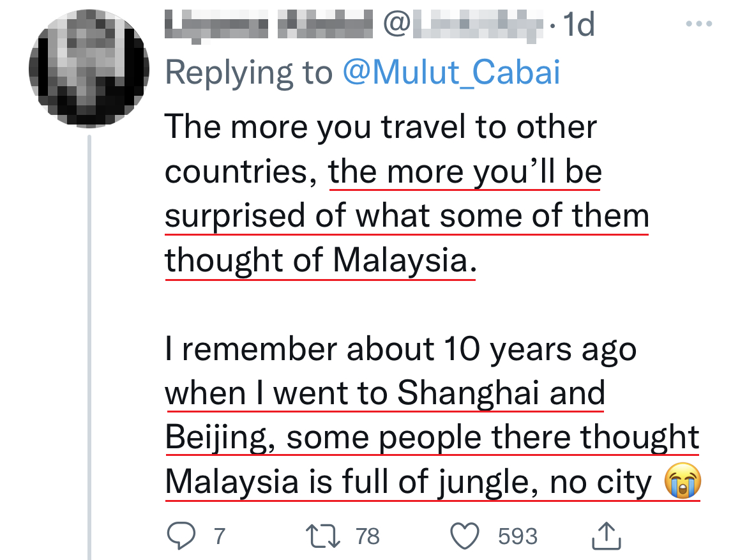Click the "Replying to" label text
747x560 pixels.
[249, 72]
